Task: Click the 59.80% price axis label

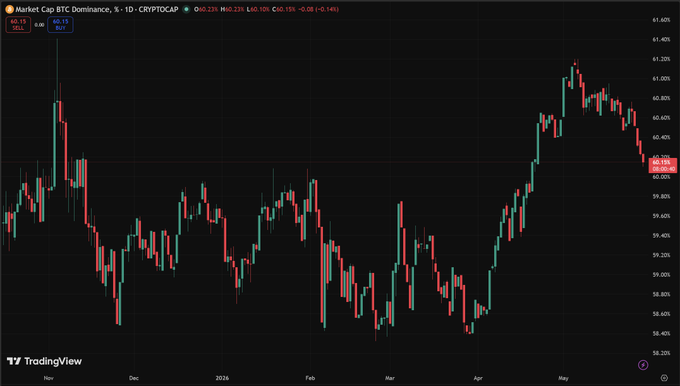Action: click(661, 196)
